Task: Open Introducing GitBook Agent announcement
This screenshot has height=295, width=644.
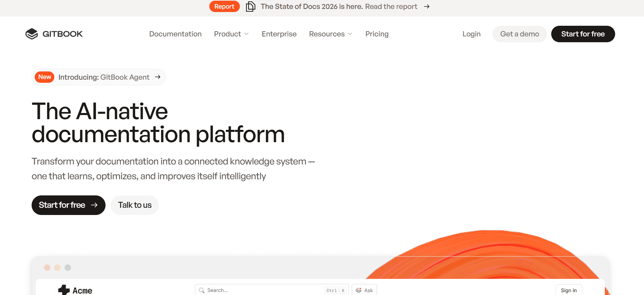Action: [99, 77]
